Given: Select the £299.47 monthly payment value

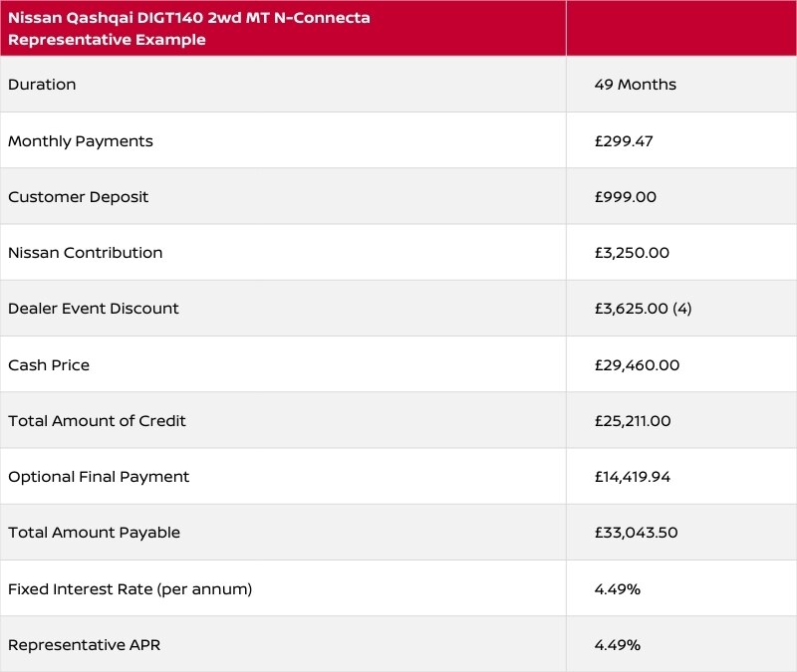Looking at the screenshot, I should [624, 141].
